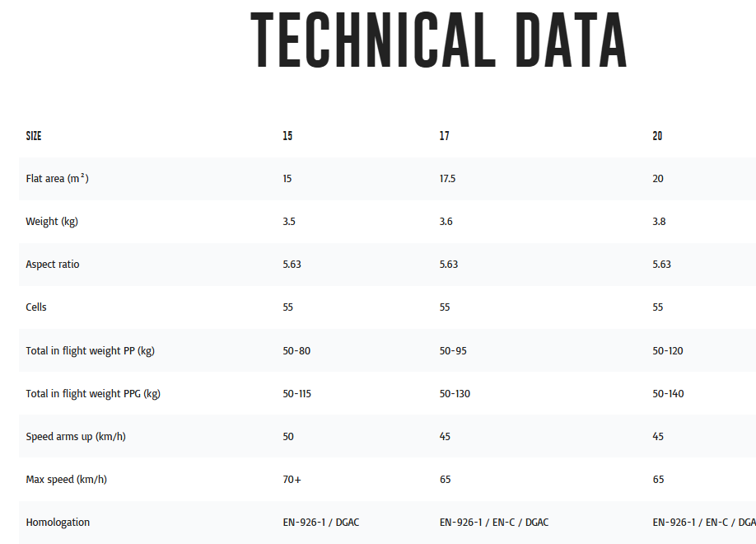Click the Speed arms up (km/h) label
Screen dimensions: 756x544
[x=76, y=437]
